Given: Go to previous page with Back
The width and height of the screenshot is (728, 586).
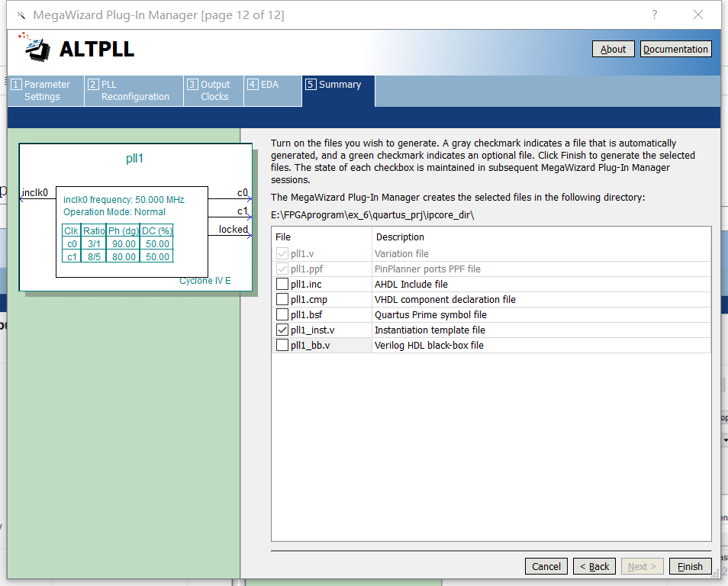Looking at the screenshot, I should point(594,566).
